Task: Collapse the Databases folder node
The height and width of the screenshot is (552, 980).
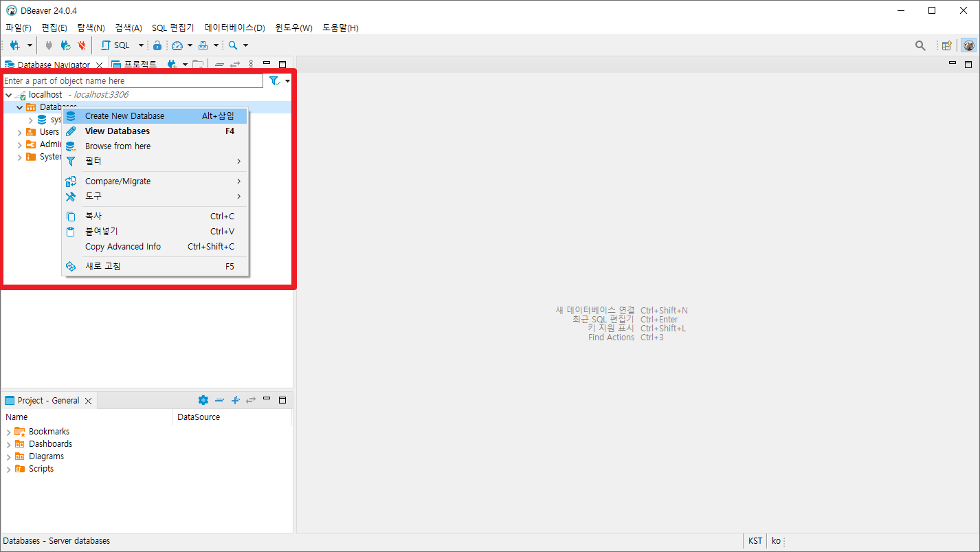Action: (x=19, y=107)
